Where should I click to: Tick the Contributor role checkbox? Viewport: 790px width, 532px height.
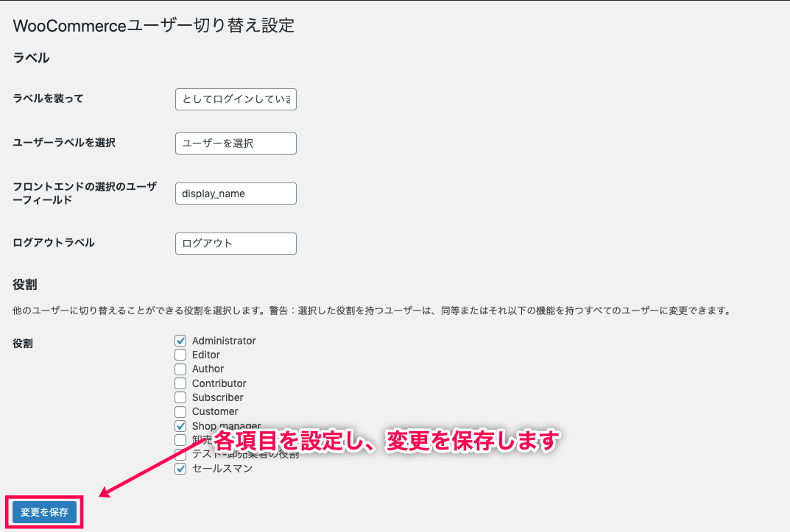(180, 383)
